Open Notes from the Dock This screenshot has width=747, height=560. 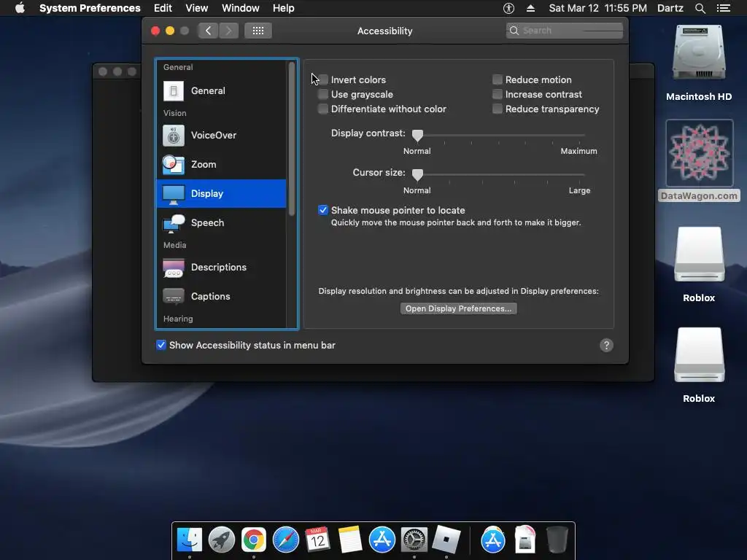(x=349, y=540)
